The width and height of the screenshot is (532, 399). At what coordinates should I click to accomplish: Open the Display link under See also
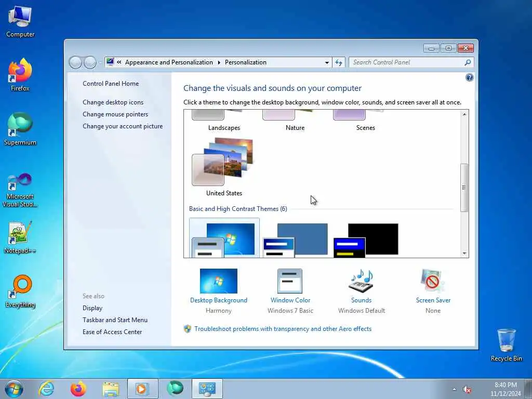click(92, 308)
